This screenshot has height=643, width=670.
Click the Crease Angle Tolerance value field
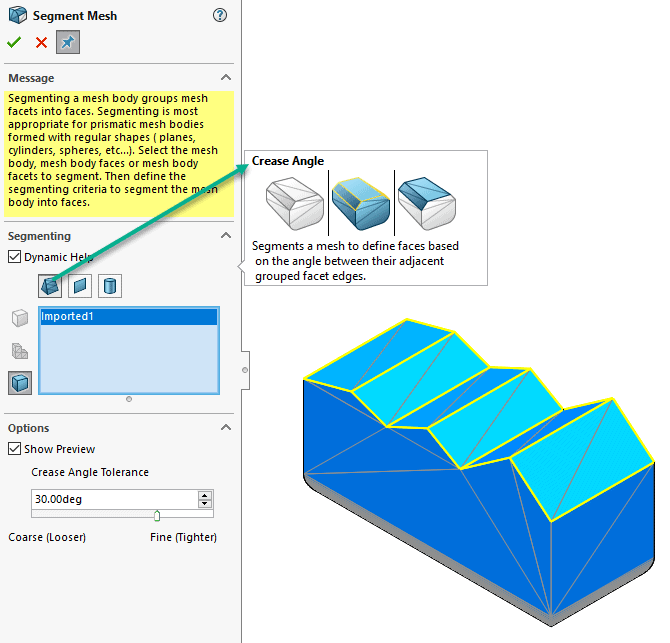(115, 499)
